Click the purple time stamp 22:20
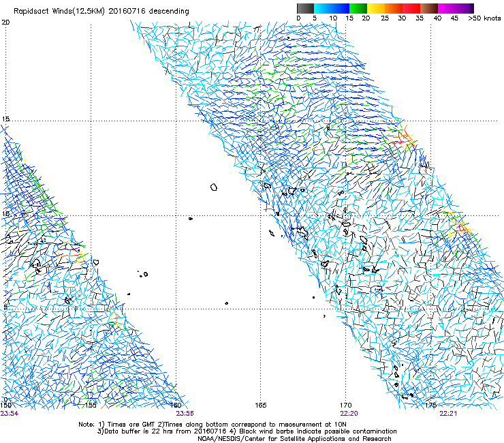Viewport: 504px width, 443px height. click(349, 414)
